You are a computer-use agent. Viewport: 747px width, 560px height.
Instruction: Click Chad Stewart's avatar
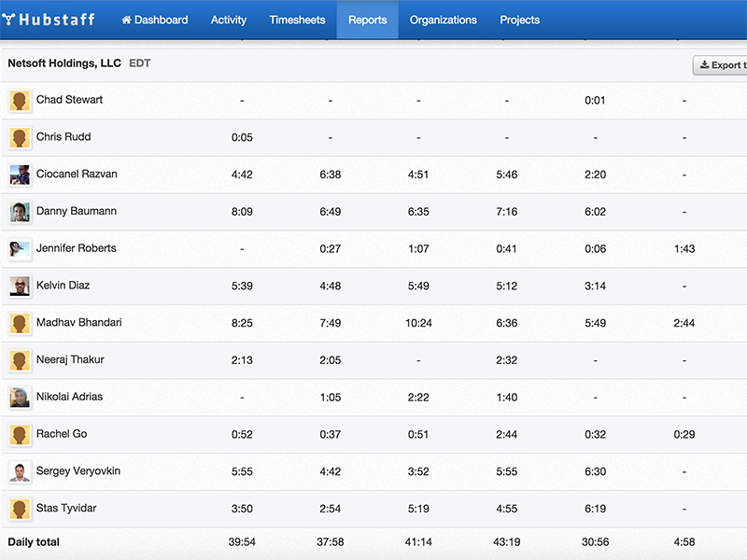(x=20, y=101)
